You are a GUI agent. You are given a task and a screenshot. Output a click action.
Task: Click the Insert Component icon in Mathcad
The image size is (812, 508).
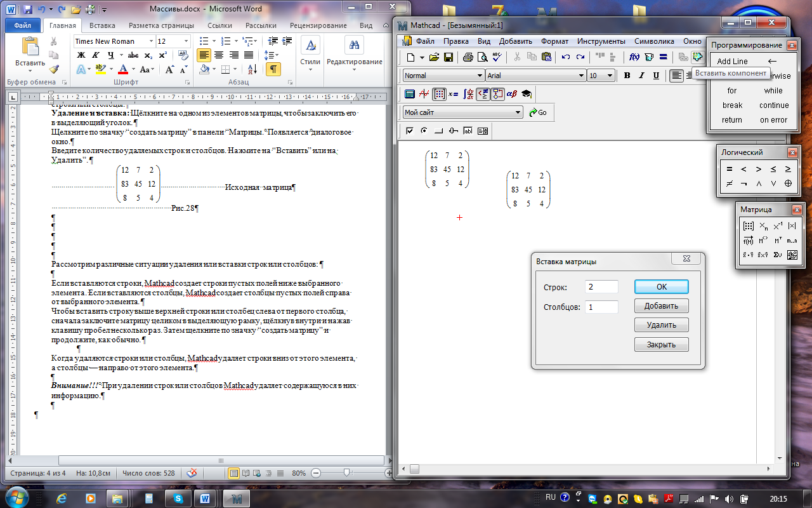(x=697, y=57)
